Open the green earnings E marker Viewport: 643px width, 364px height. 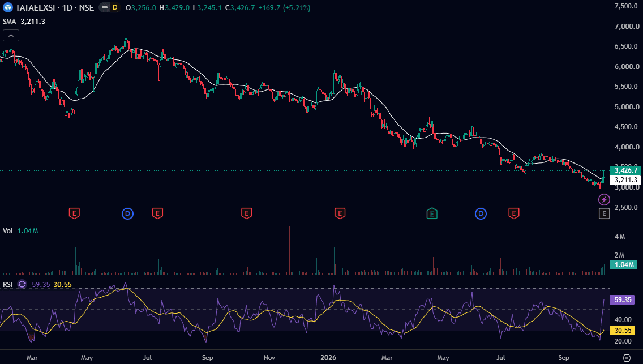[x=432, y=213]
